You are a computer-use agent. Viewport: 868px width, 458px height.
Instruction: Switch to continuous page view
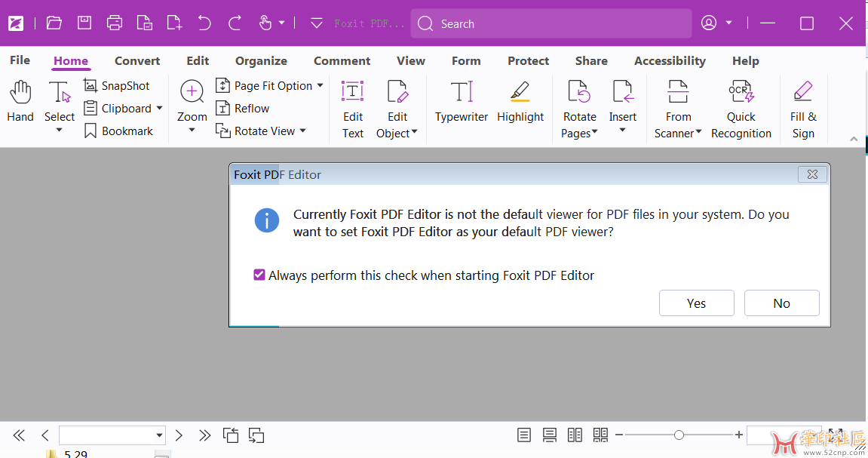[x=550, y=435]
